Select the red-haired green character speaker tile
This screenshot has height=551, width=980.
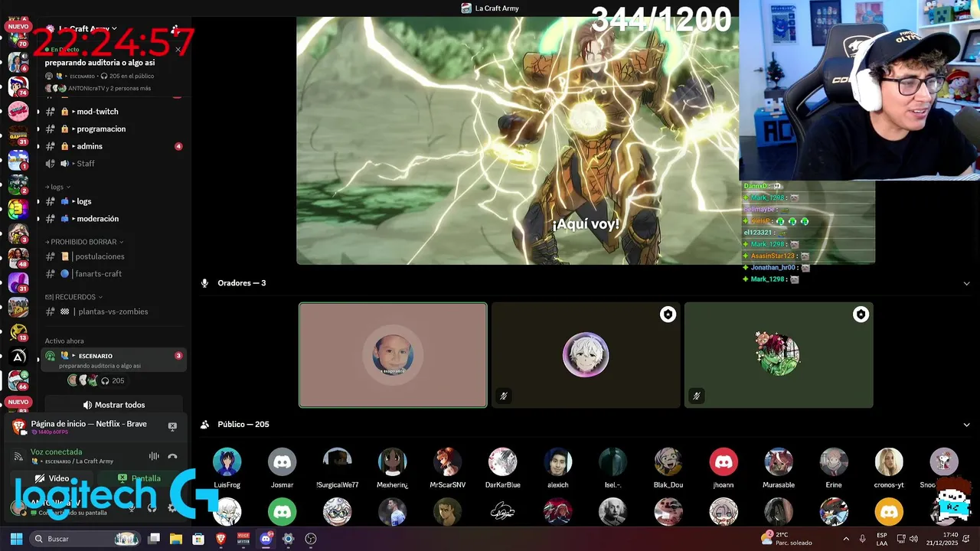(x=779, y=355)
